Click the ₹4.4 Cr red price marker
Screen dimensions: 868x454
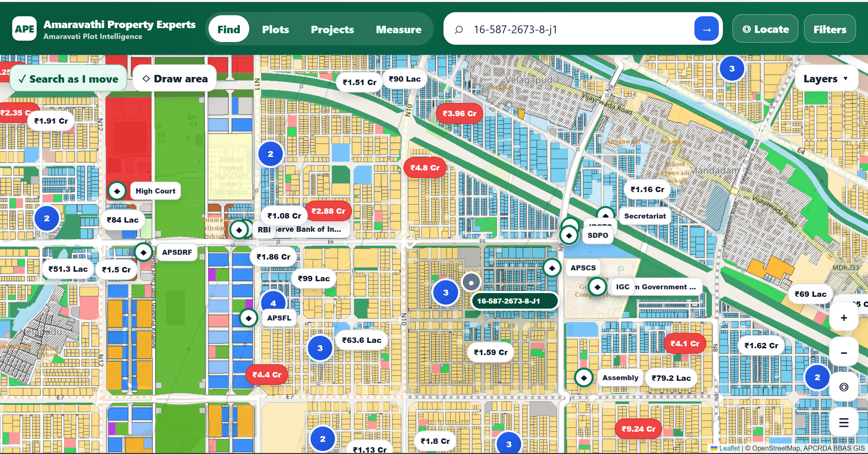tap(267, 375)
